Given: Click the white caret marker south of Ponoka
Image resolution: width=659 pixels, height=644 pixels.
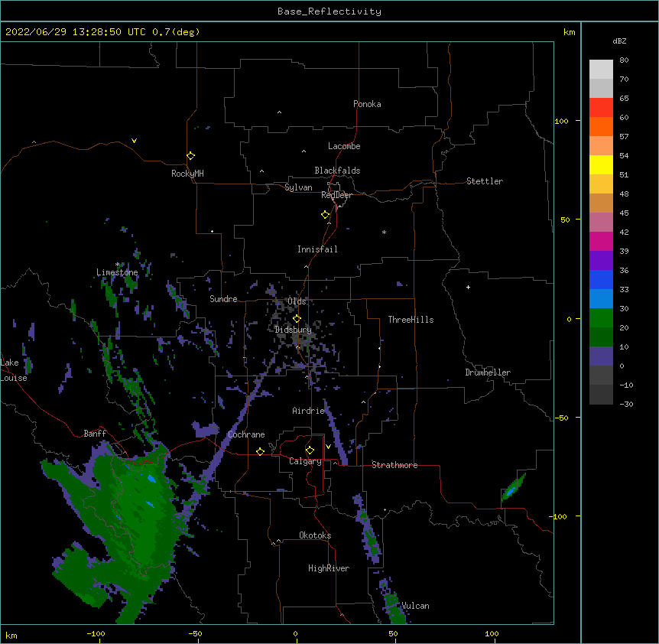Looking at the screenshot, I should coord(279,112).
